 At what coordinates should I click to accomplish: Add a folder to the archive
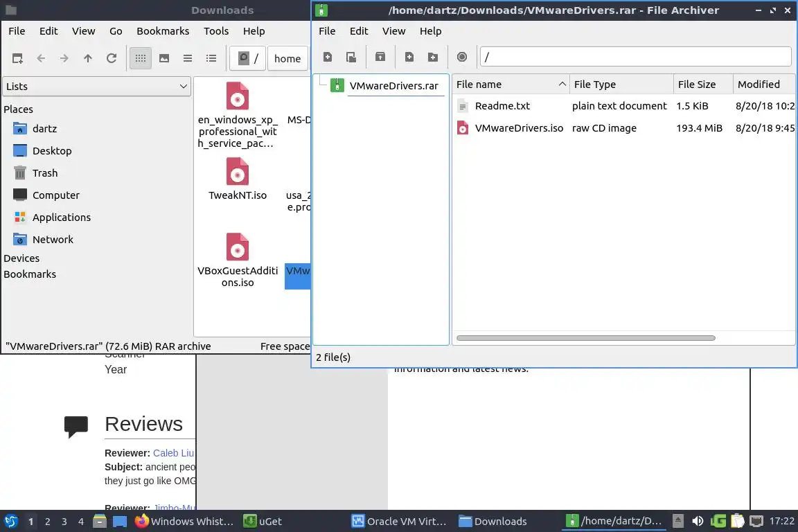pos(432,57)
